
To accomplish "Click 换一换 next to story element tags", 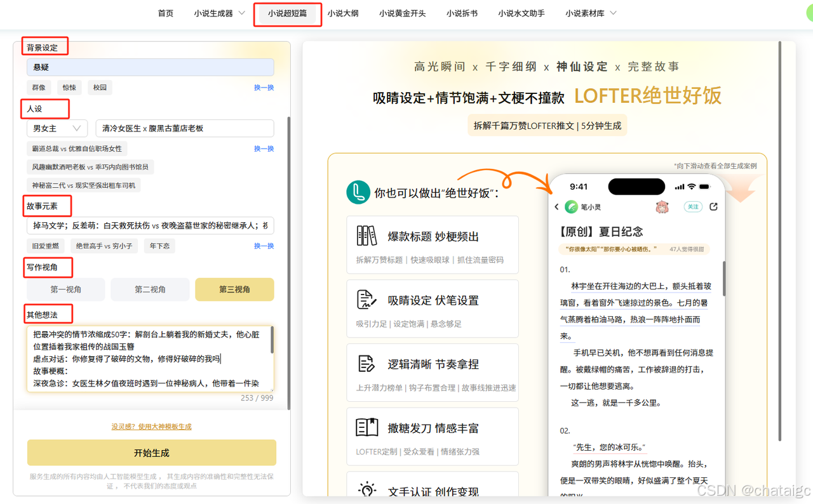I will 264,246.
